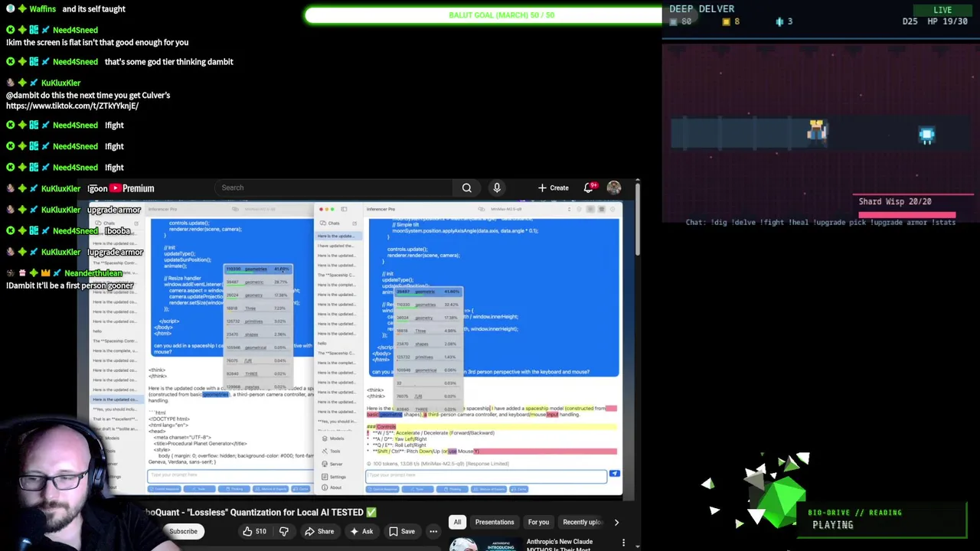Save the video to a playlist
The image size is (980, 551).
(401, 531)
